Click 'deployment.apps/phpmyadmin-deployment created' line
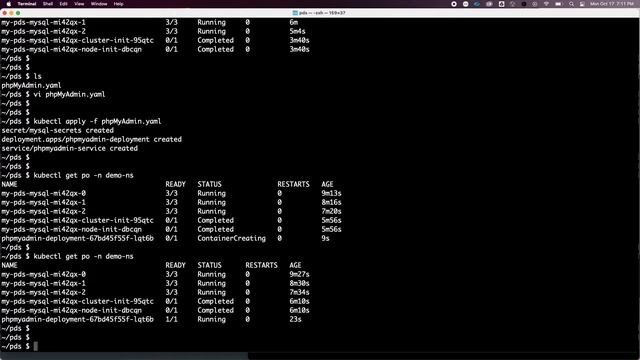This screenshot has width=640, height=360. pos(91,139)
